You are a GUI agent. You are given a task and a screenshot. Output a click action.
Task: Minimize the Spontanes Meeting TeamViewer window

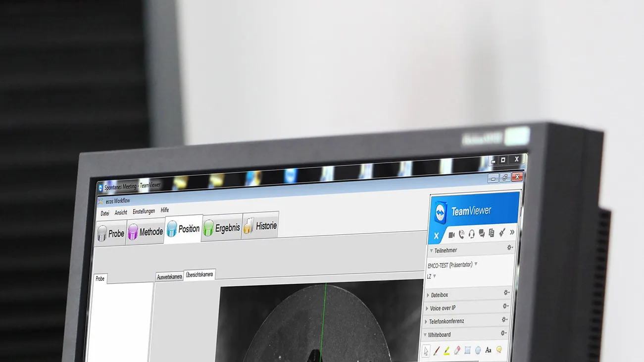tap(493, 178)
